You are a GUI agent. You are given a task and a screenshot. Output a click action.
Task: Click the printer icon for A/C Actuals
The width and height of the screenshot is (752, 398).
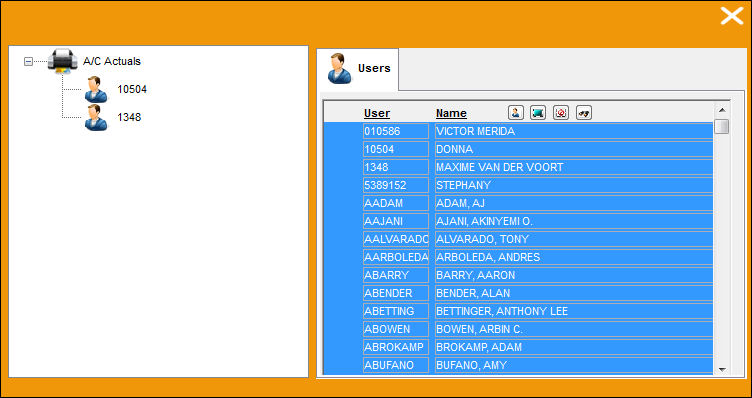pyautogui.click(x=62, y=61)
